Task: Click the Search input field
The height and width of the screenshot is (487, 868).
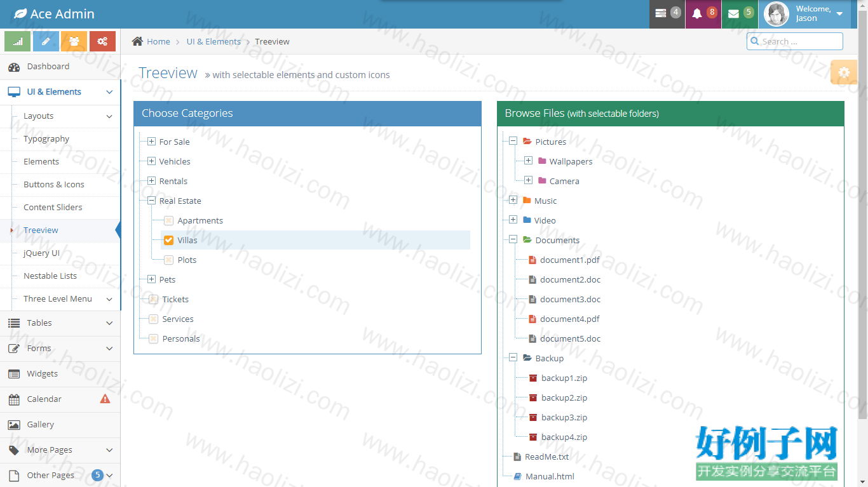Action: pos(795,41)
